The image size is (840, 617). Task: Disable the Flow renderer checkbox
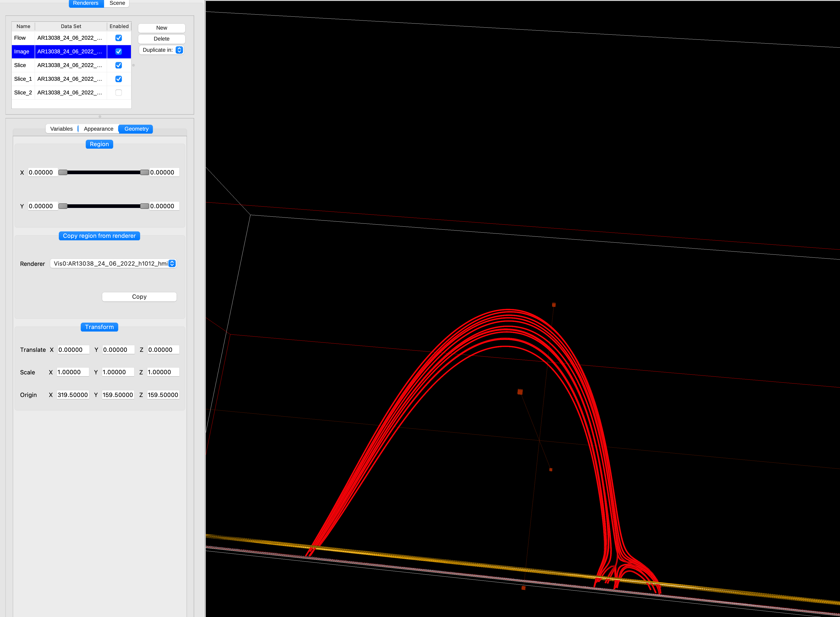point(118,38)
